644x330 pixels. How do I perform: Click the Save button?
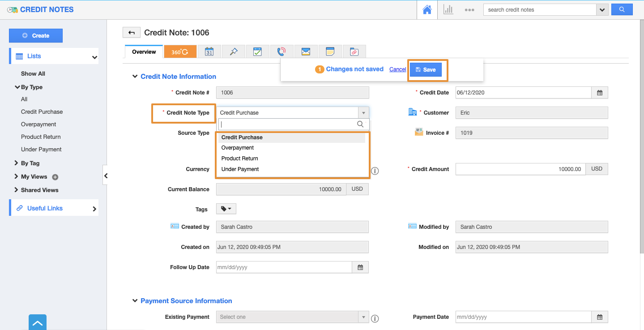(x=426, y=70)
